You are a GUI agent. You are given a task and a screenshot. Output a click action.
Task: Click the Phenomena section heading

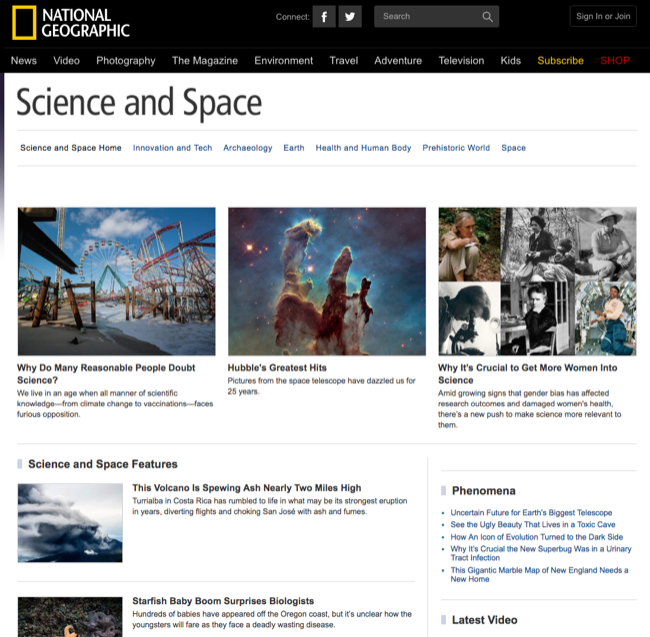pos(483,491)
